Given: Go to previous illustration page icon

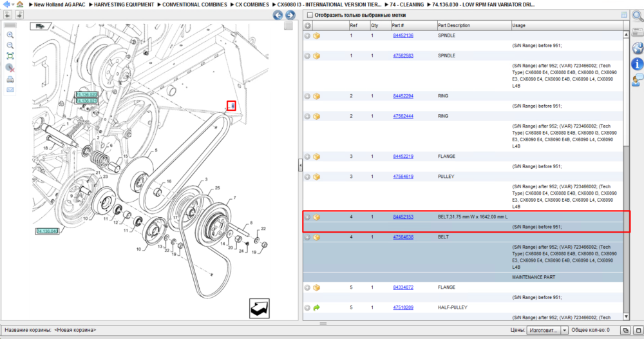Looking at the screenshot, I should [8, 15].
